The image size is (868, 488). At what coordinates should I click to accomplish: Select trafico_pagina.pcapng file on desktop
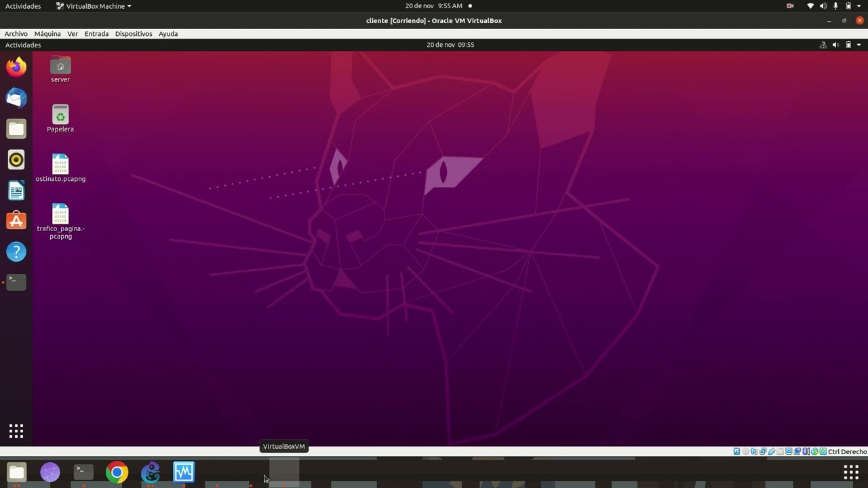60,222
